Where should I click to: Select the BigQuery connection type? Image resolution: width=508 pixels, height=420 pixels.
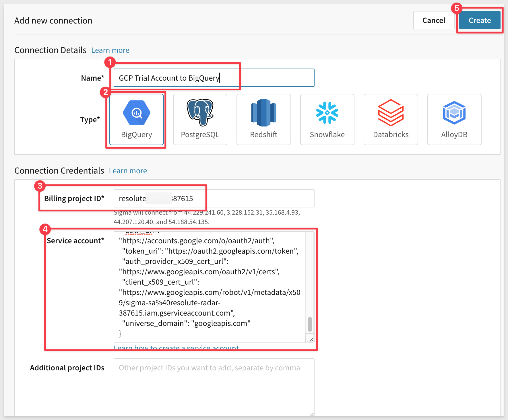137,119
